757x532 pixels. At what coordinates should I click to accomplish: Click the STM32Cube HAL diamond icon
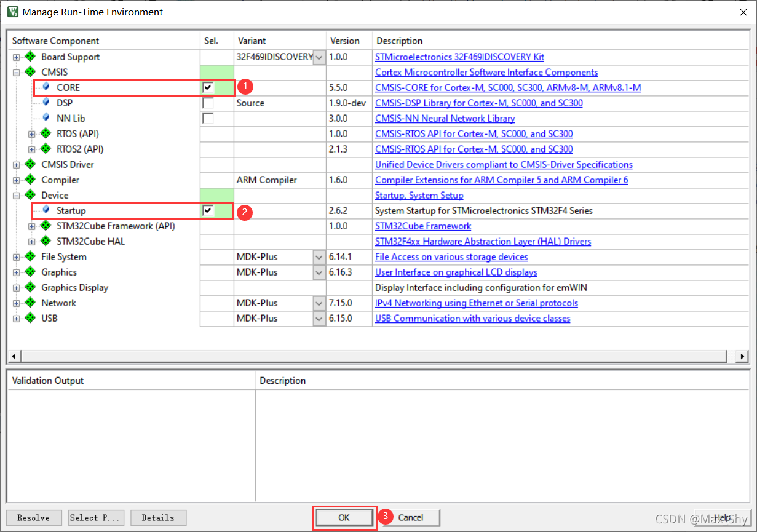46,241
